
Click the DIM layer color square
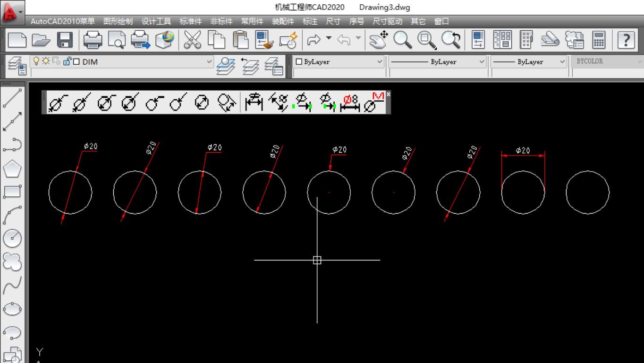76,62
